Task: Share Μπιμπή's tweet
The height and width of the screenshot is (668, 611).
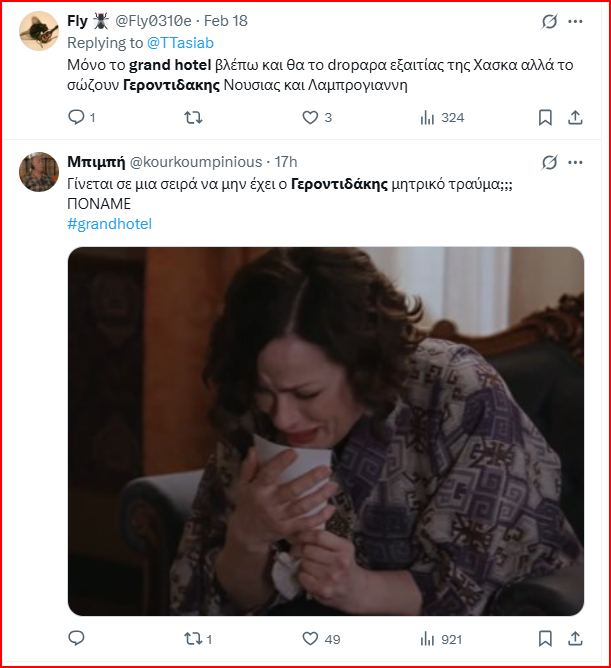Action: (575, 638)
